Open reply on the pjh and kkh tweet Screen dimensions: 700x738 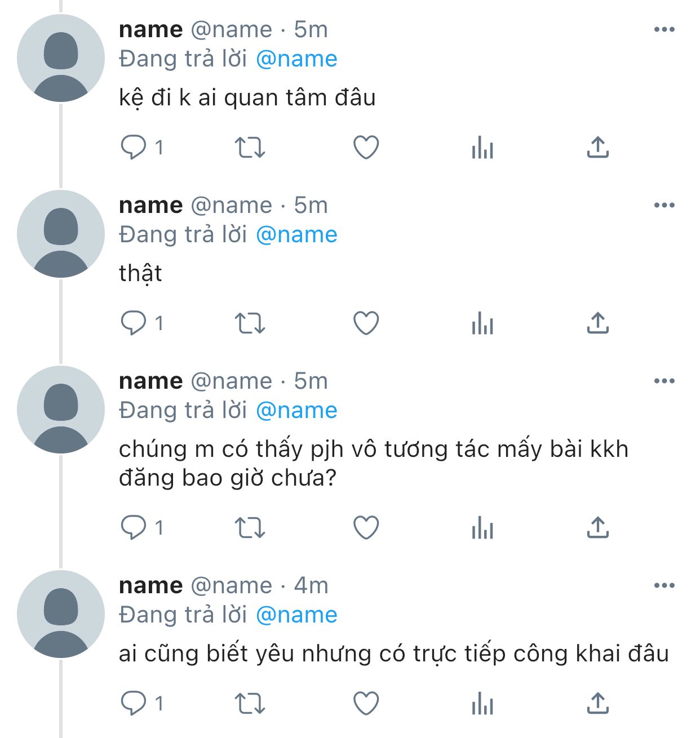pyautogui.click(x=134, y=528)
